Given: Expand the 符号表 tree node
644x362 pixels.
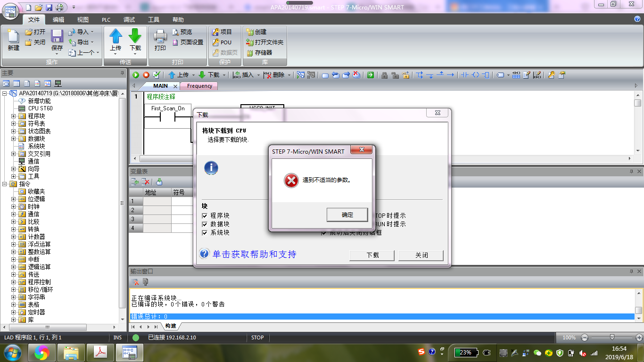Looking at the screenshot, I should [14, 123].
